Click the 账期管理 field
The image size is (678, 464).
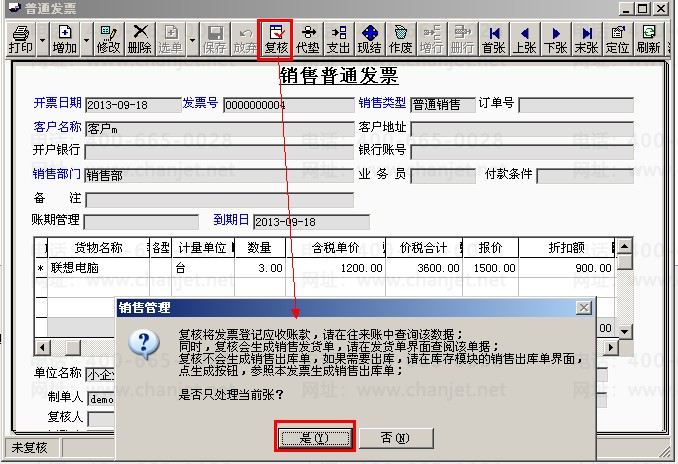pyautogui.click(x=141, y=222)
